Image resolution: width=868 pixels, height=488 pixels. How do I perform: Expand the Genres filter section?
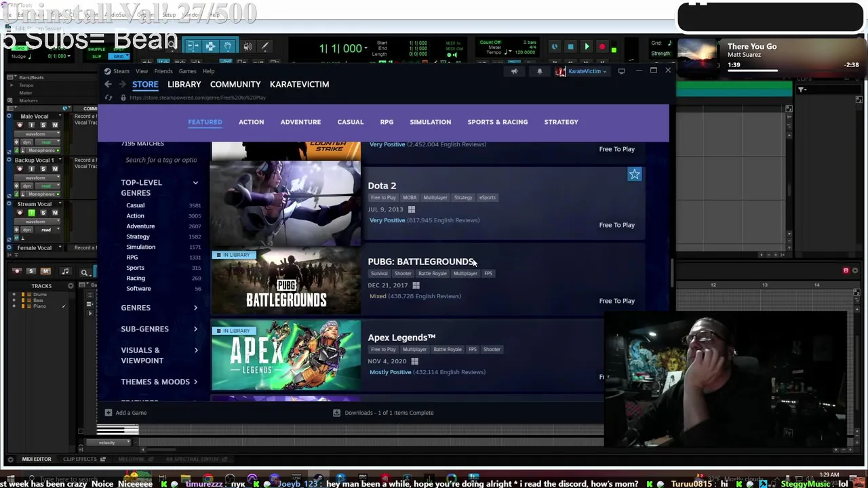pos(195,308)
